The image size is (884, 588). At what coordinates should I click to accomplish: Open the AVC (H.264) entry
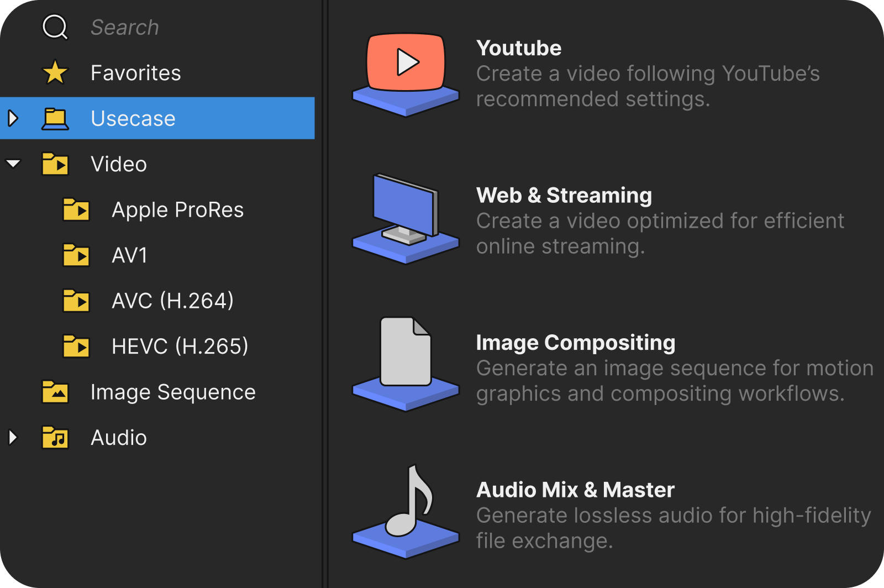(172, 301)
